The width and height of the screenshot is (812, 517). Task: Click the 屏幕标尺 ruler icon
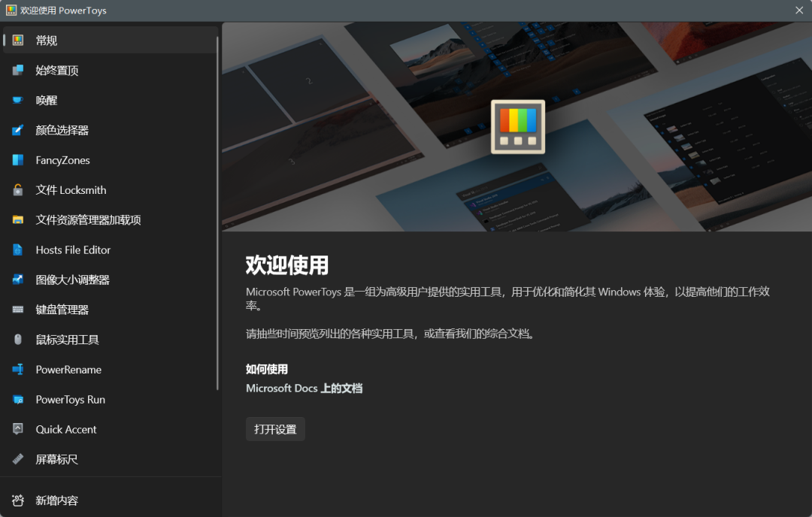17,459
